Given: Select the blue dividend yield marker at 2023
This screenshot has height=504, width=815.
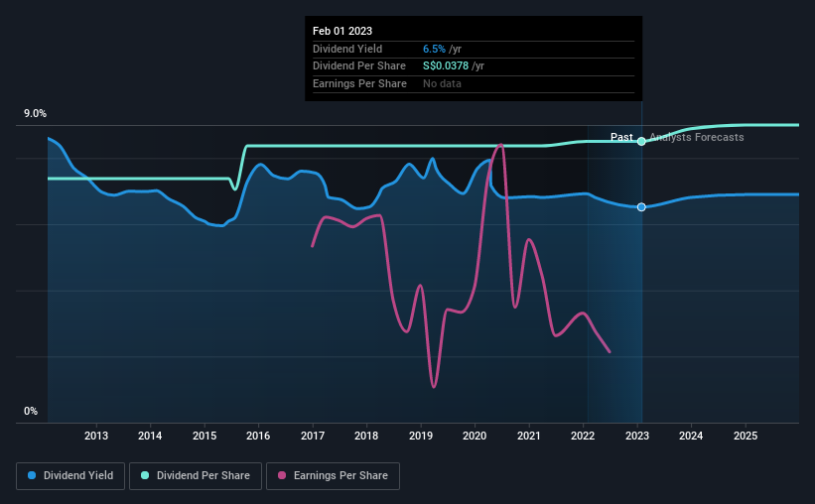Looking at the screenshot, I should (x=641, y=206).
